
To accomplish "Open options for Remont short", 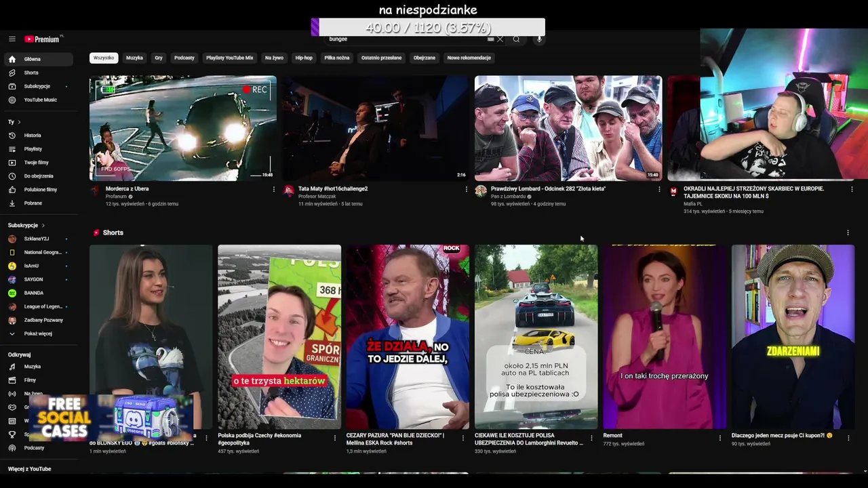I will [720, 438].
